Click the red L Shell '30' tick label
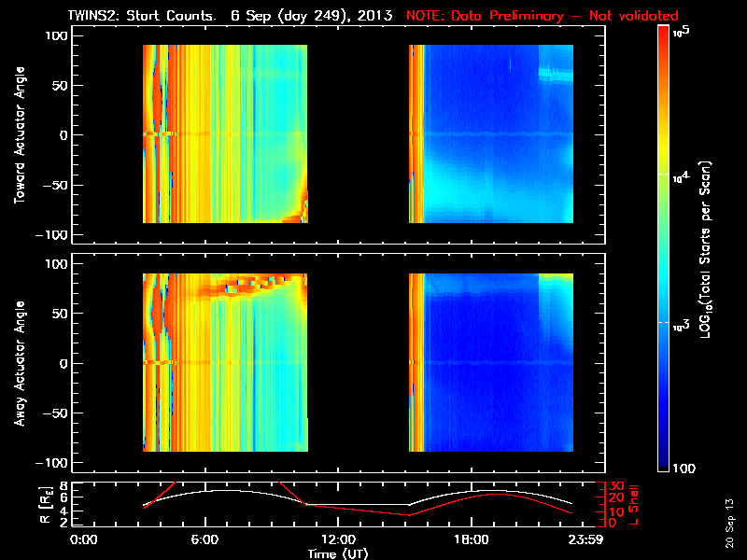This screenshot has width=747, height=560. [616, 486]
